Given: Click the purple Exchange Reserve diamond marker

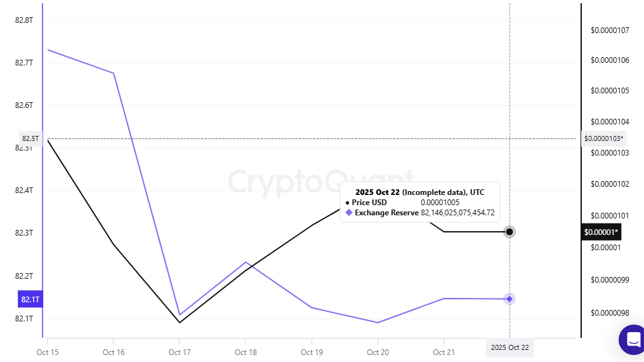Looking at the screenshot, I should (x=509, y=299).
